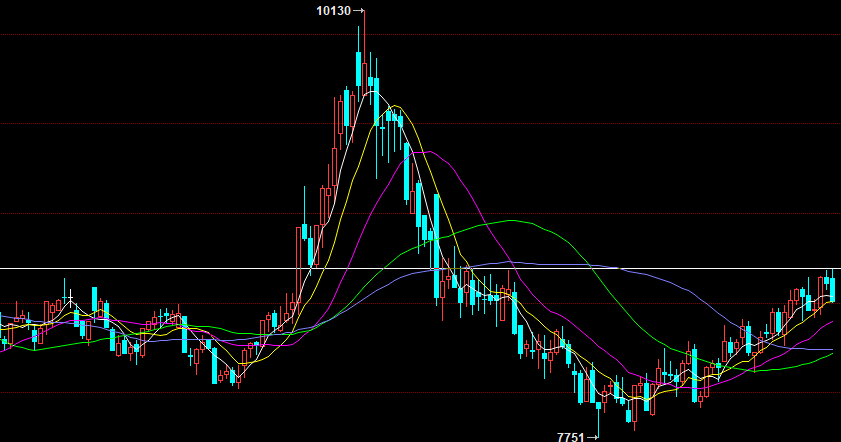841x442 pixels.
Task: Click the lowest dotted red gridline
Action: (420, 393)
